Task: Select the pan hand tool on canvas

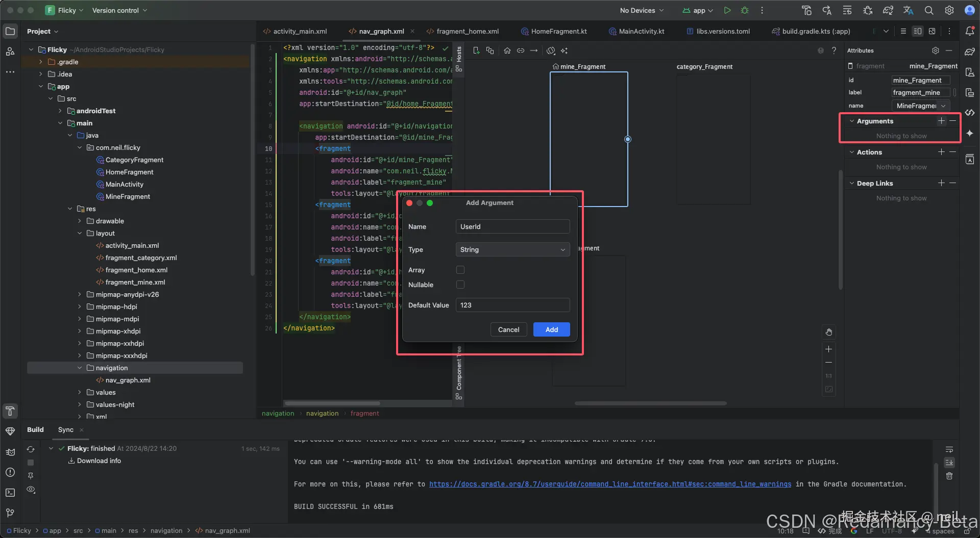Action: pos(829,332)
